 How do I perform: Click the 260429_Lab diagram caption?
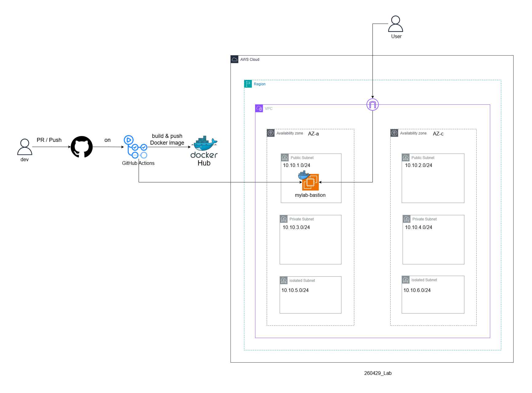(378, 373)
